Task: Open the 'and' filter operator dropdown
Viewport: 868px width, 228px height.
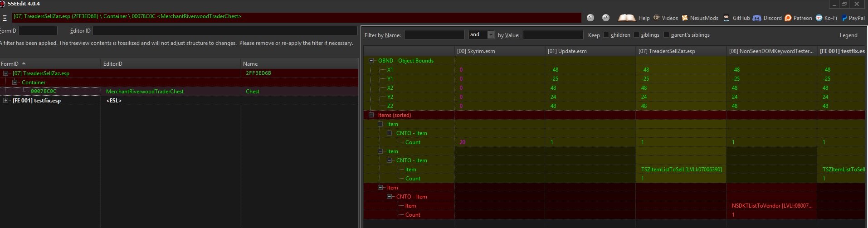Action: click(x=491, y=34)
